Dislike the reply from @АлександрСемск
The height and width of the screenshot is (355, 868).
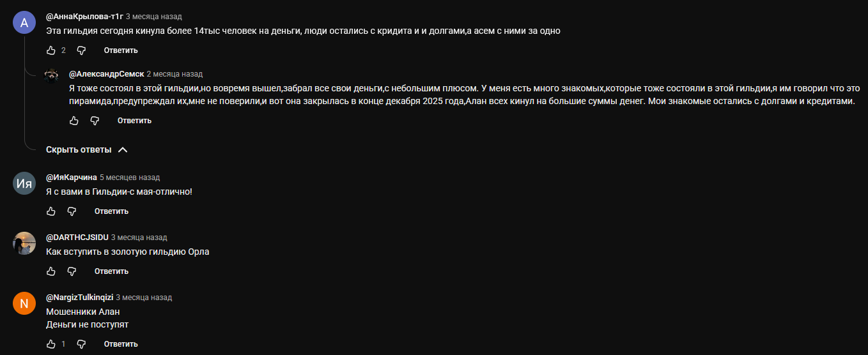pyautogui.click(x=95, y=120)
